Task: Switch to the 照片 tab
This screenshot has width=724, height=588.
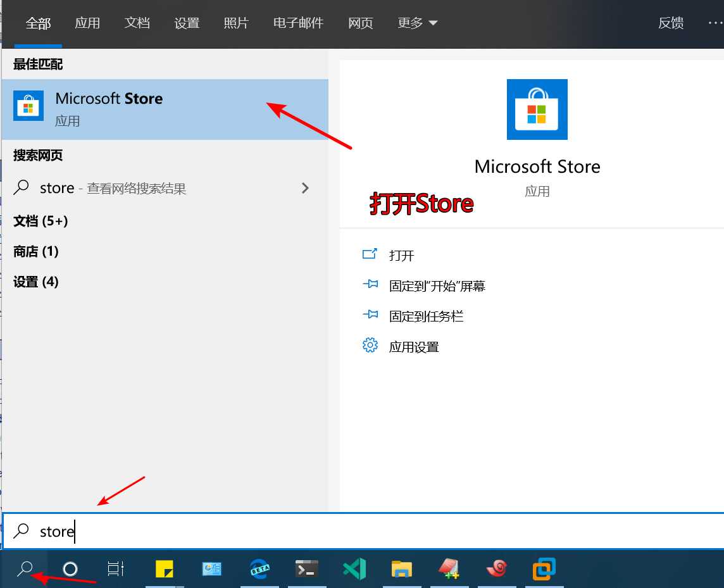Action: pos(237,23)
